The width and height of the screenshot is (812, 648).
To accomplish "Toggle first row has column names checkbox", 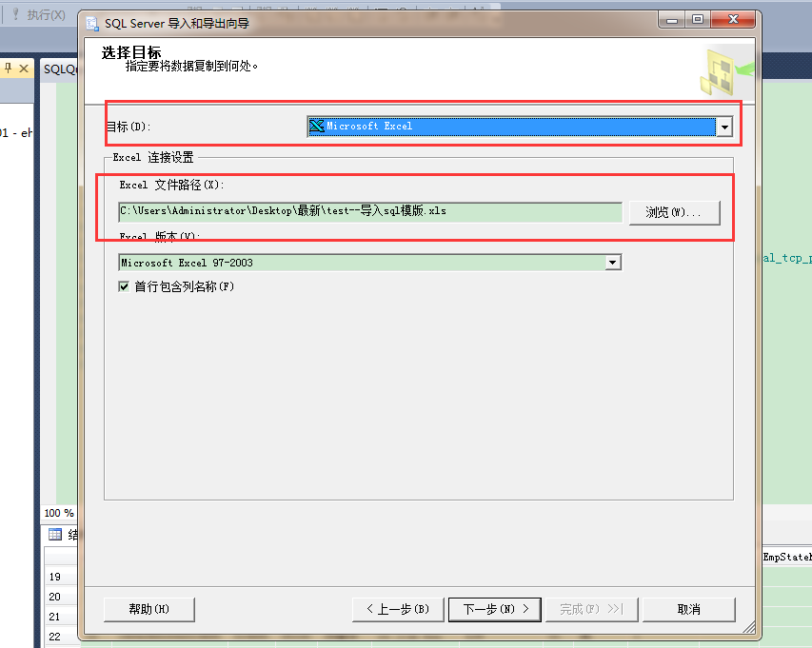I will (x=124, y=286).
